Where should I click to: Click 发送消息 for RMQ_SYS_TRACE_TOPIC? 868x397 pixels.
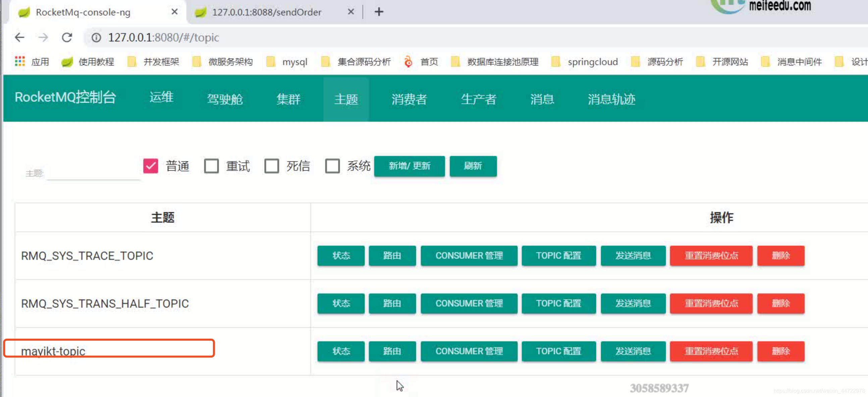(633, 256)
